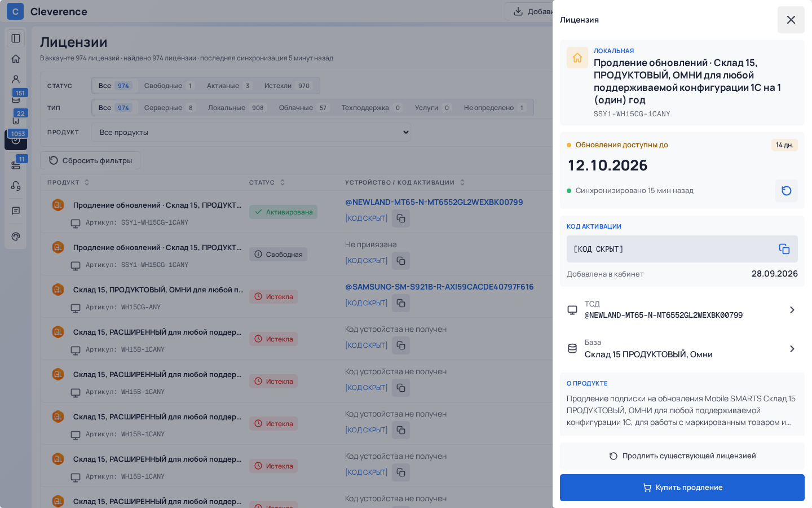Screen dimensions: 812x508
Task: Click the hidden activation code field
Action: tap(682, 249)
